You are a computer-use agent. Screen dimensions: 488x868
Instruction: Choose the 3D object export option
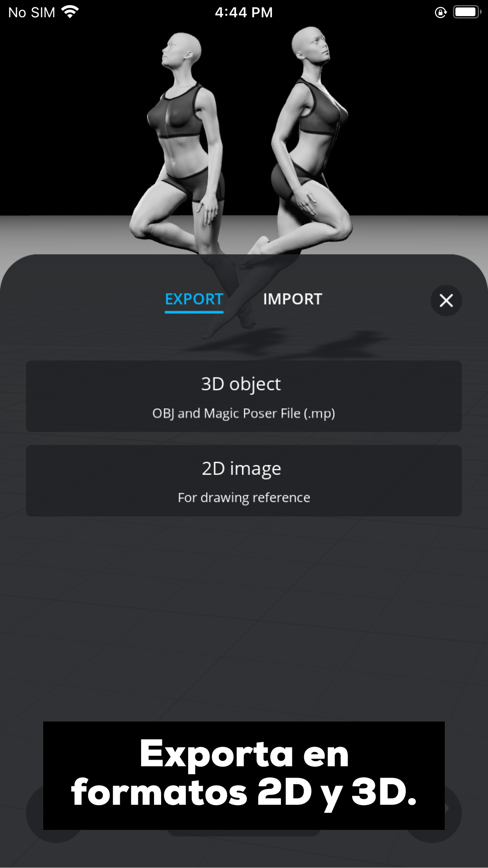[x=244, y=396]
